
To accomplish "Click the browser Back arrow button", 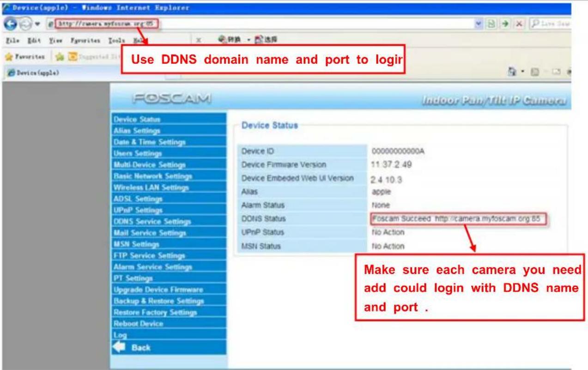I will coord(9,23).
